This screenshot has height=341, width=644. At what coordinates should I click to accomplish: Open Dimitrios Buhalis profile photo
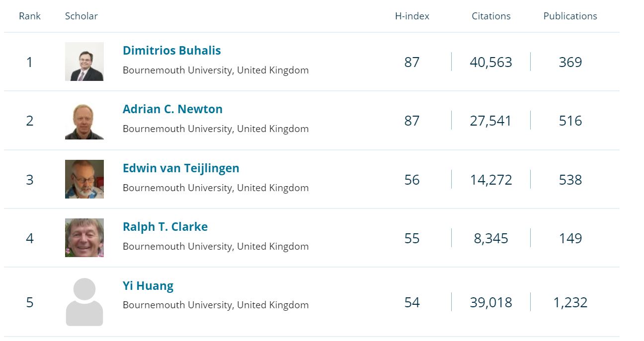click(84, 62)
